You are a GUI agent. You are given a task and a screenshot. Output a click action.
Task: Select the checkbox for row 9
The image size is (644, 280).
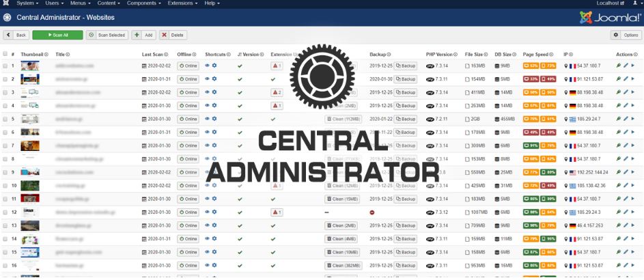pos(5,172)
